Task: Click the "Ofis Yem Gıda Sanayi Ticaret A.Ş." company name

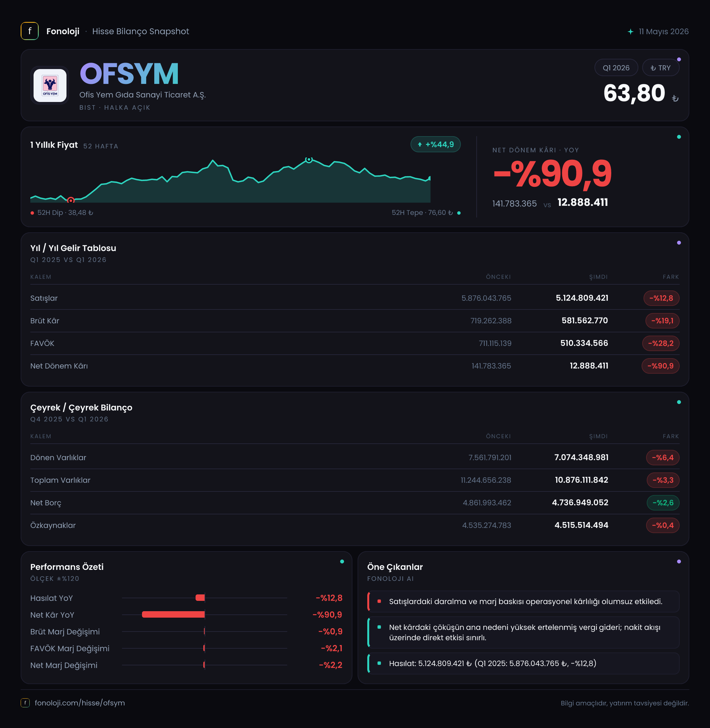Action: (142, 95)
